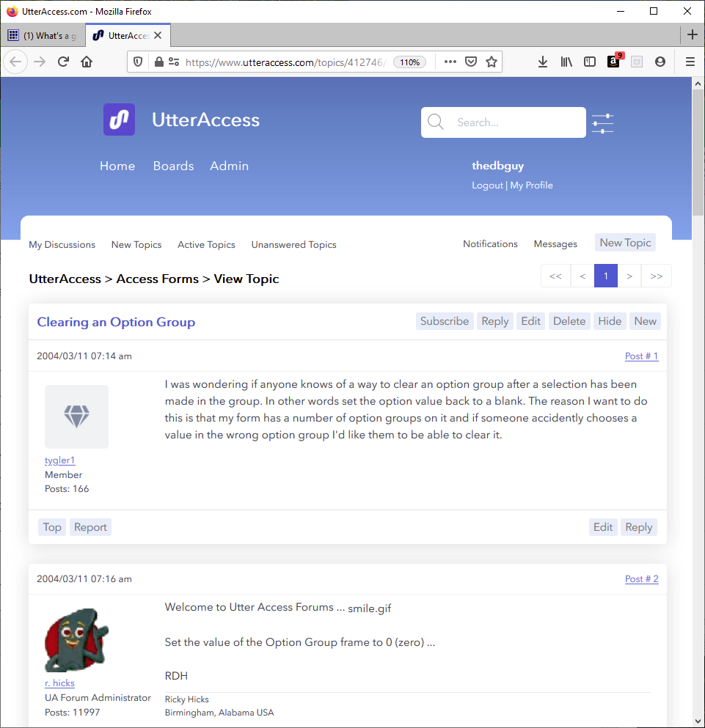Hide the topic

[x=610, y=321]
